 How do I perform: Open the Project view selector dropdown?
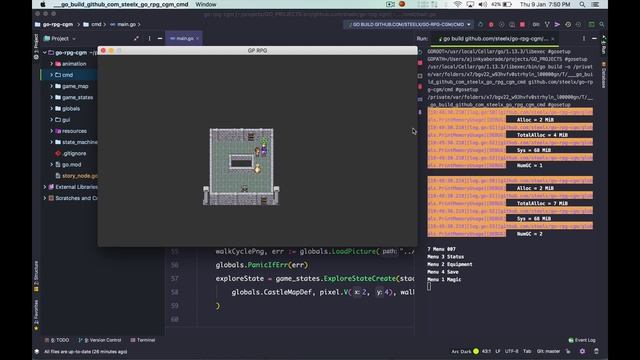click(x=60, y=38)
